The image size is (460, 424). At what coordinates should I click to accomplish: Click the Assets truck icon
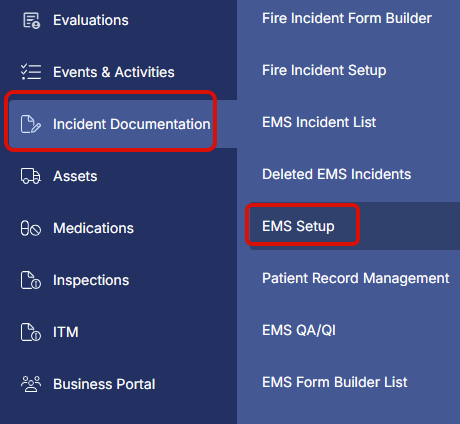tap(31, 176)
